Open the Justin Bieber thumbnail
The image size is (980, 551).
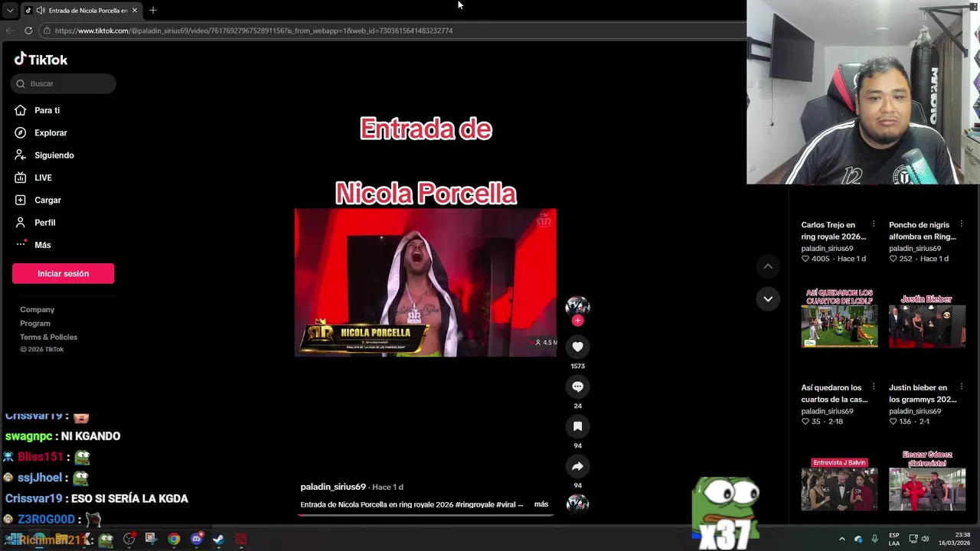pos(927,321)
